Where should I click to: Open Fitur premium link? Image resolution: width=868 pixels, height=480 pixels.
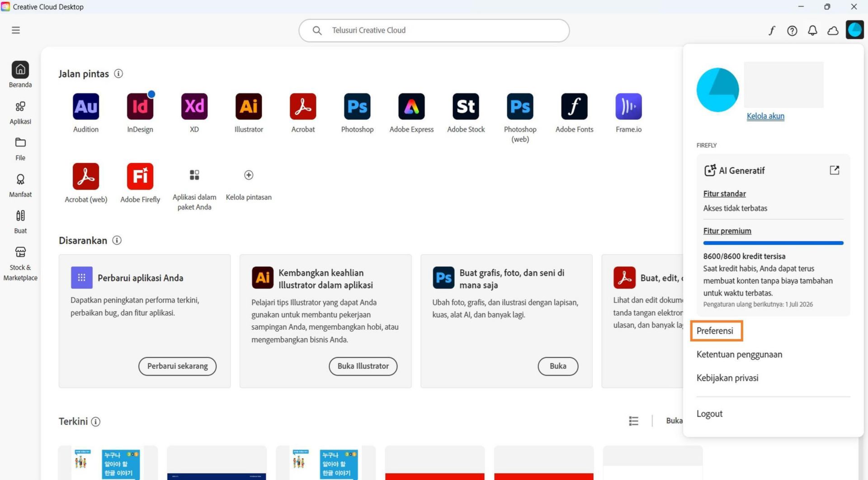[727, 231]
